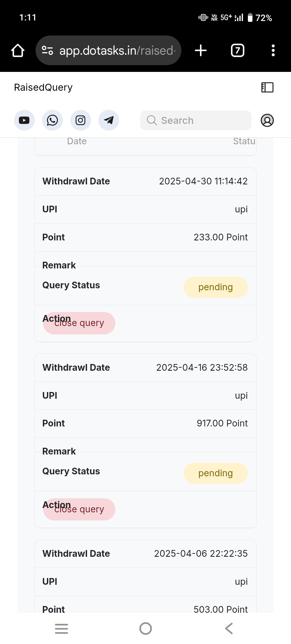Tap the Android recent apps button
291x644 pixels.
click(61, 629)
